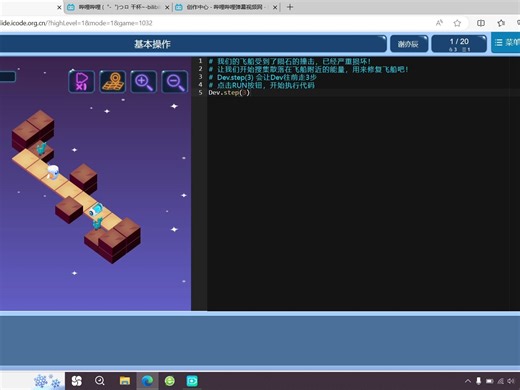This screenshot has width=520, height=390.
Task: Open File Explorer from taskbar
Action: point(125,381)
